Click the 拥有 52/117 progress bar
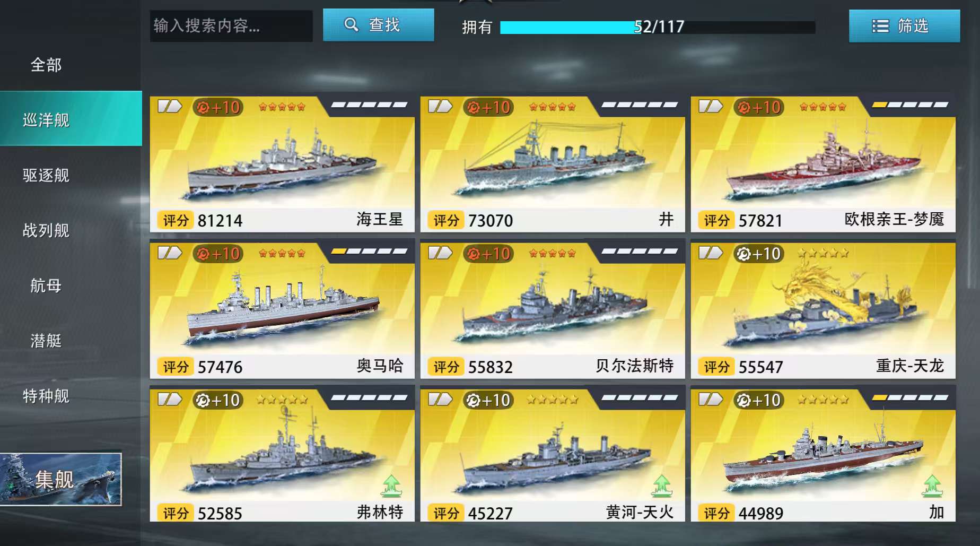The width and height of the screenshot is (980, 546). tap(658, 27)
